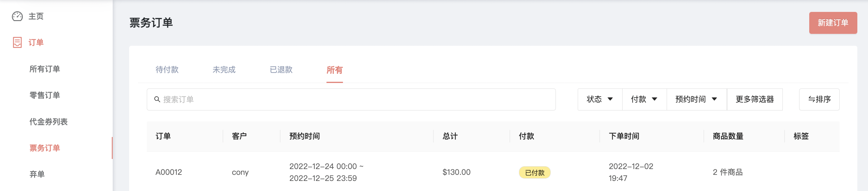Switch to the 待付款 tab
868x191 pixels.
point(167,70)
